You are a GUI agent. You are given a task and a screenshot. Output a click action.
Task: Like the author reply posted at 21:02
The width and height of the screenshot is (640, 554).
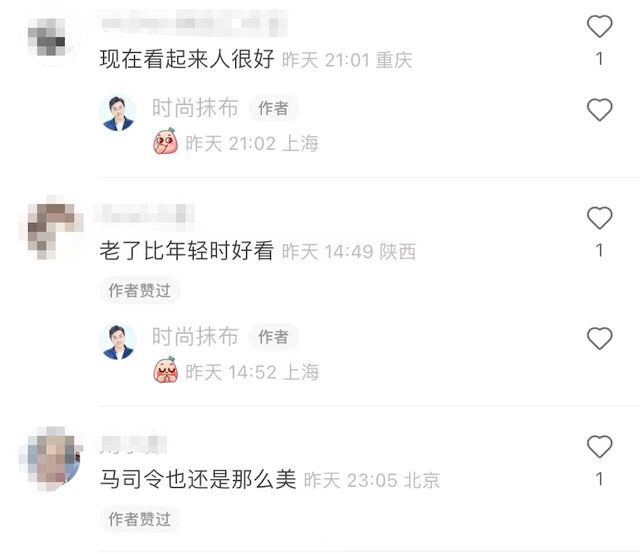coord(599,110)
